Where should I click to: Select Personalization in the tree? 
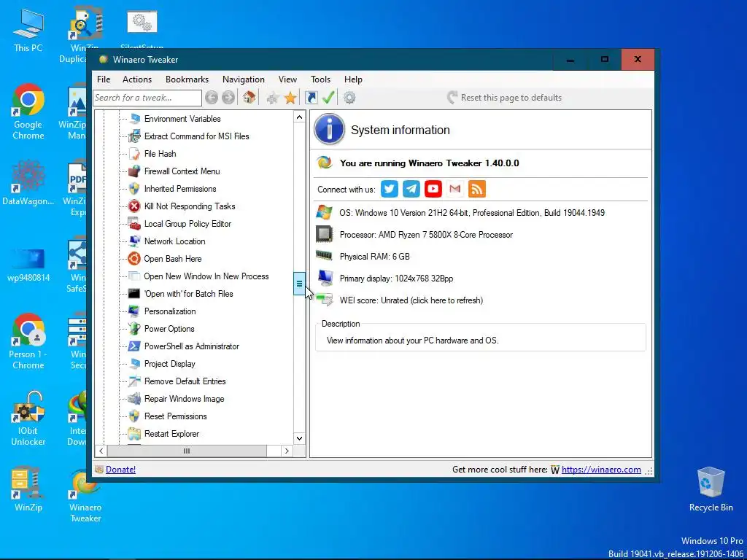170,311
